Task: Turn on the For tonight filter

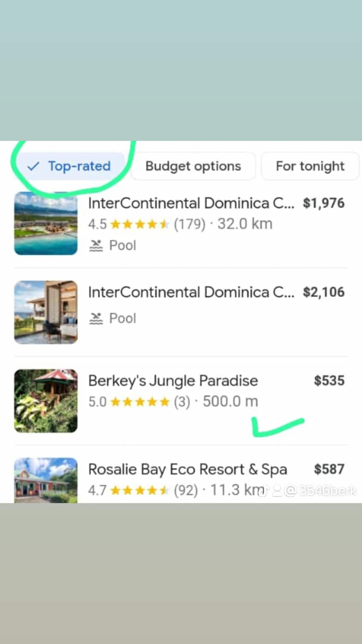Action: tap(310, 166)
